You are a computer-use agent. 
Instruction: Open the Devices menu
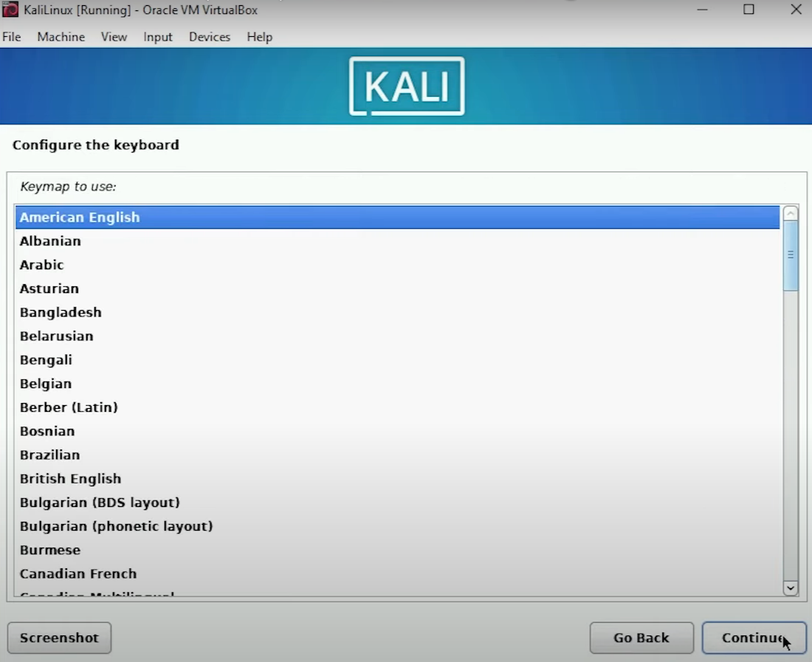[210, 37]
